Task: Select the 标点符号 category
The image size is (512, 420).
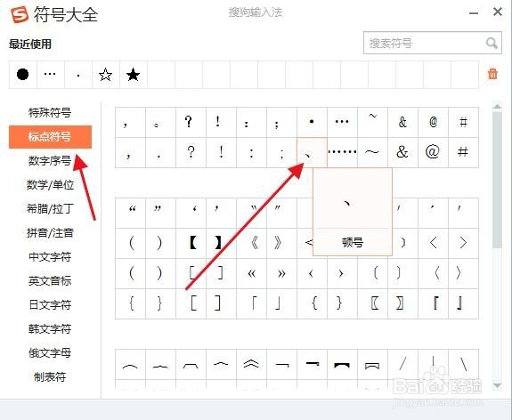Action: tap(50, 137)
